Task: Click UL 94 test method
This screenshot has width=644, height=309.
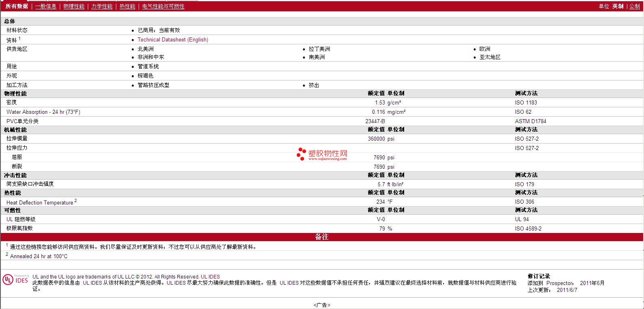Action: coord(522,219)
